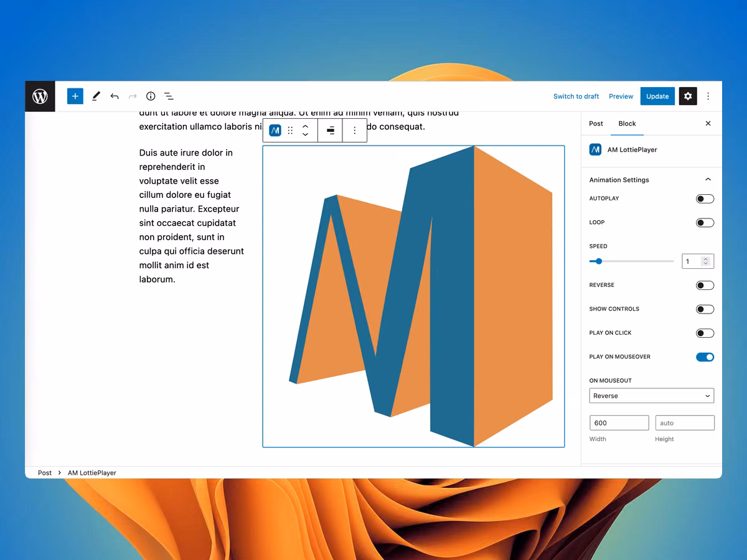Open the WordPress logo menu
This screenshot has height=560, width=747.
[40, 96]
